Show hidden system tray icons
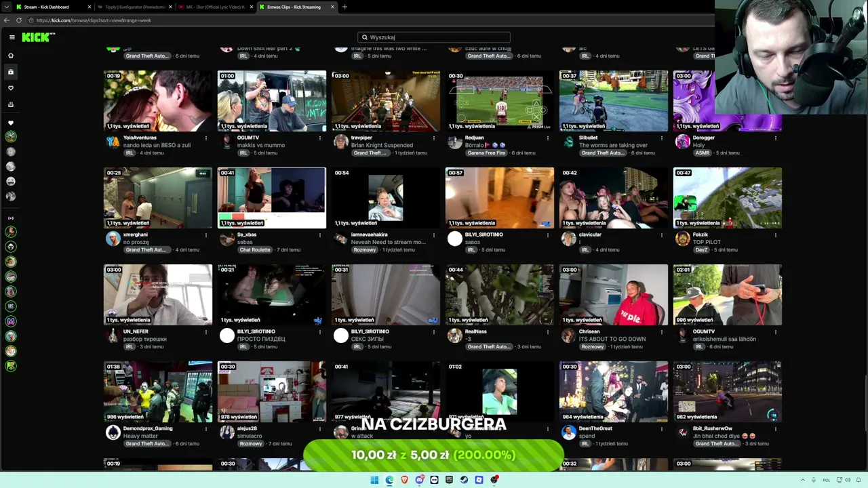The width and height of the screenshot is (868, 488). [803, 480]
